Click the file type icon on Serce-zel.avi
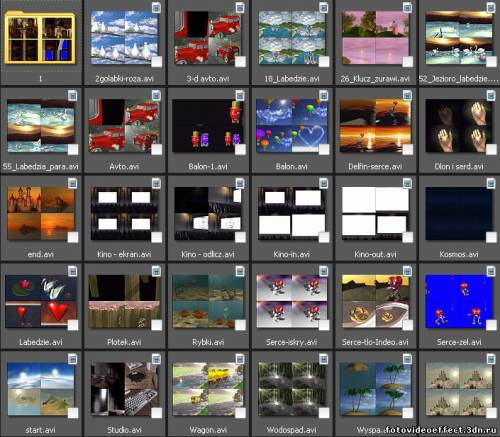This screenshot has height=437, width=500. click(491, 271)
